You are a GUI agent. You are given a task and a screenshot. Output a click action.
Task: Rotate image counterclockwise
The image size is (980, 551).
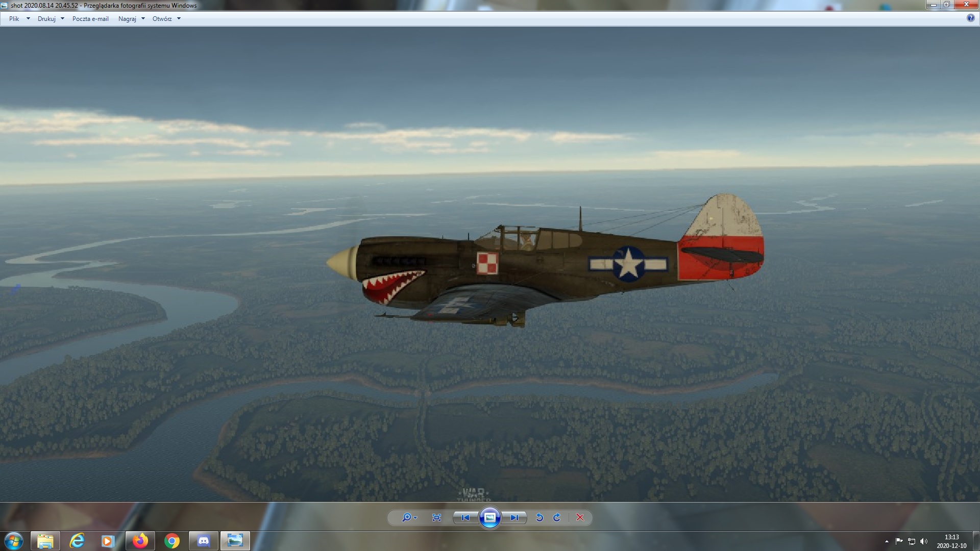540,517
